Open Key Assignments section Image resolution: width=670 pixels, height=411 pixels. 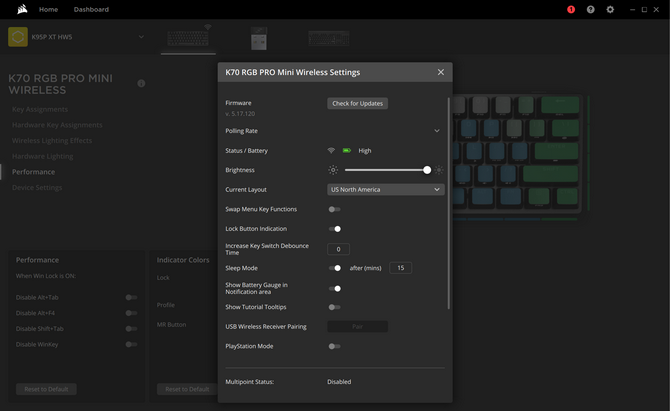click(40, 109)
